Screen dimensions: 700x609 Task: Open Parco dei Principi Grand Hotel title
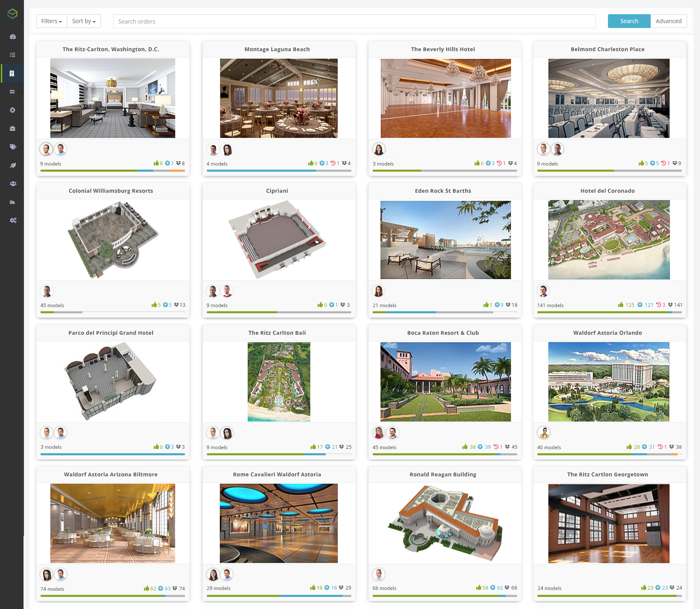pyautogui.click(x=111, y=333)
